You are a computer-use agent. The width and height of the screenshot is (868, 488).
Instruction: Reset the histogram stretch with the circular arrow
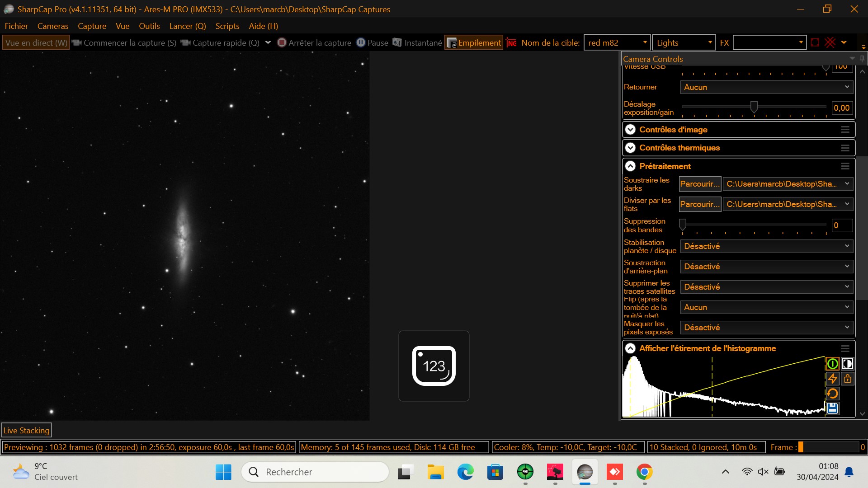pyautogui.click(x=832, y=394)
